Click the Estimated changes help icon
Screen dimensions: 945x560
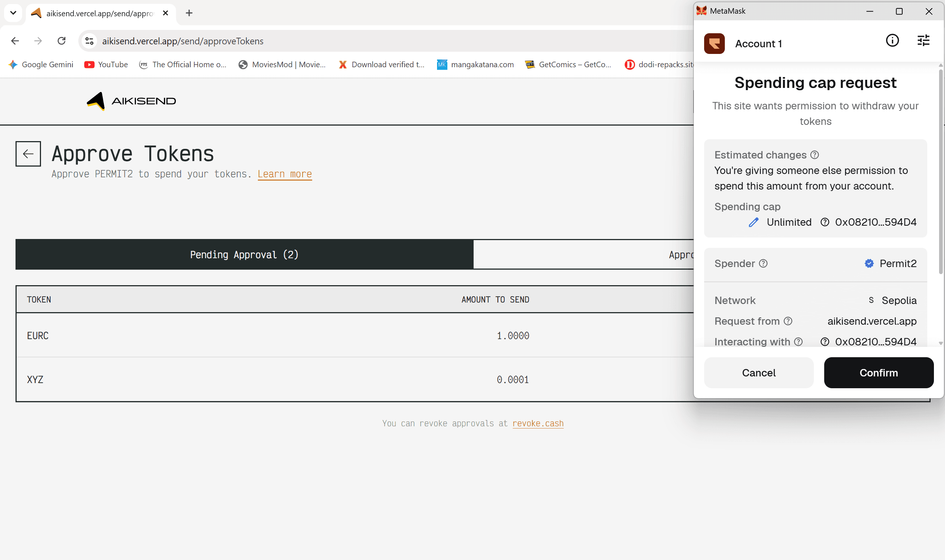815,155
